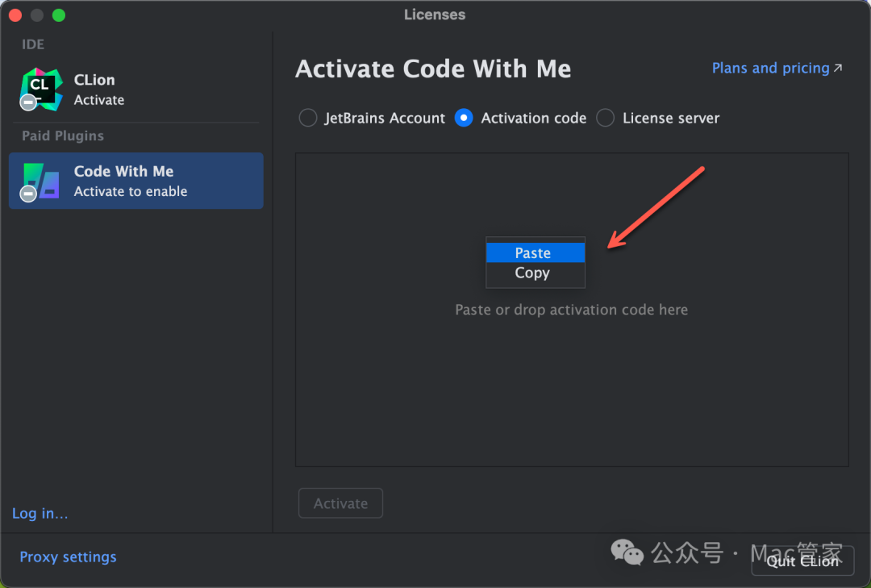Choose Paste from the context menu
This screenshot has height=588, width=871.
pyautogui.click(x=536, y=253)
